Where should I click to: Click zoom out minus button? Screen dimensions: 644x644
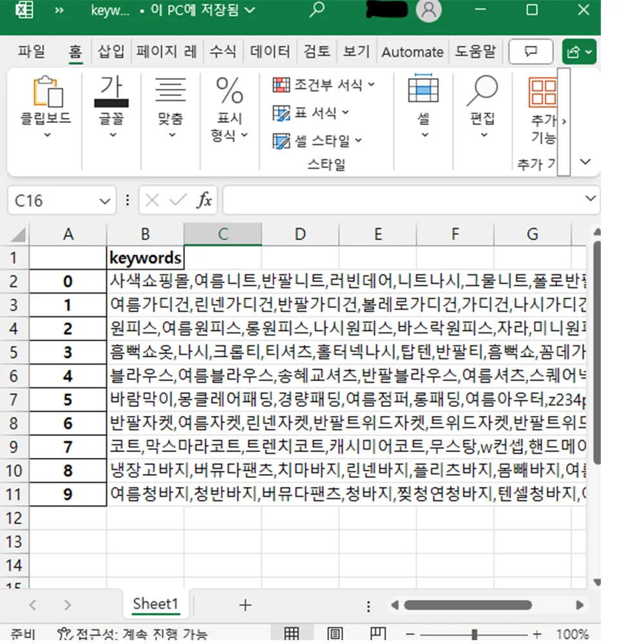pos(410,634)
